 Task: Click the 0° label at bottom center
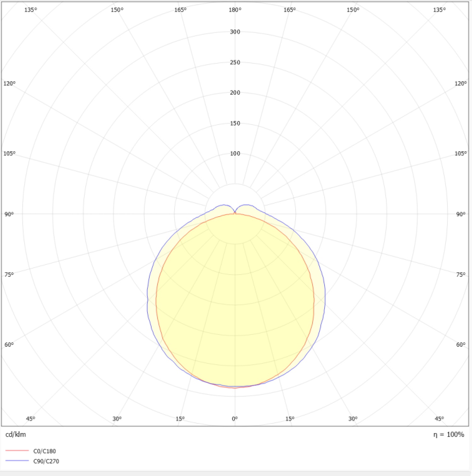pyautogui.click(x=235, y=419)
